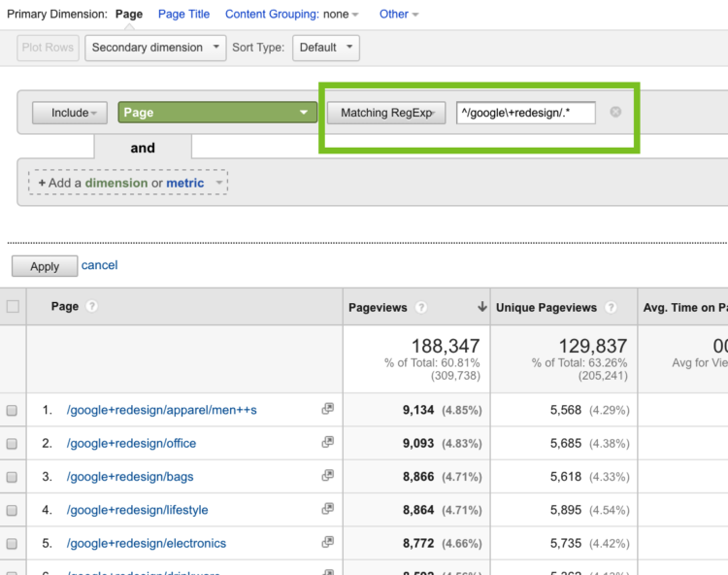Image resolution: width=728 pixels, height=575 pixels.
Task: Check row 3 bags checkbox
Action: [x=12, y=477]
